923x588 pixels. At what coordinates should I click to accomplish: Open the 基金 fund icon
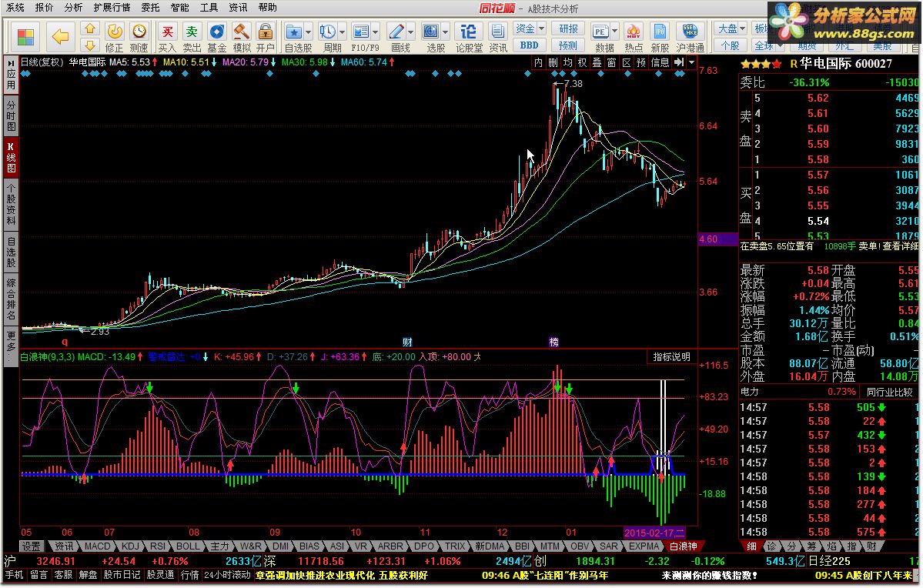(216, 32)
